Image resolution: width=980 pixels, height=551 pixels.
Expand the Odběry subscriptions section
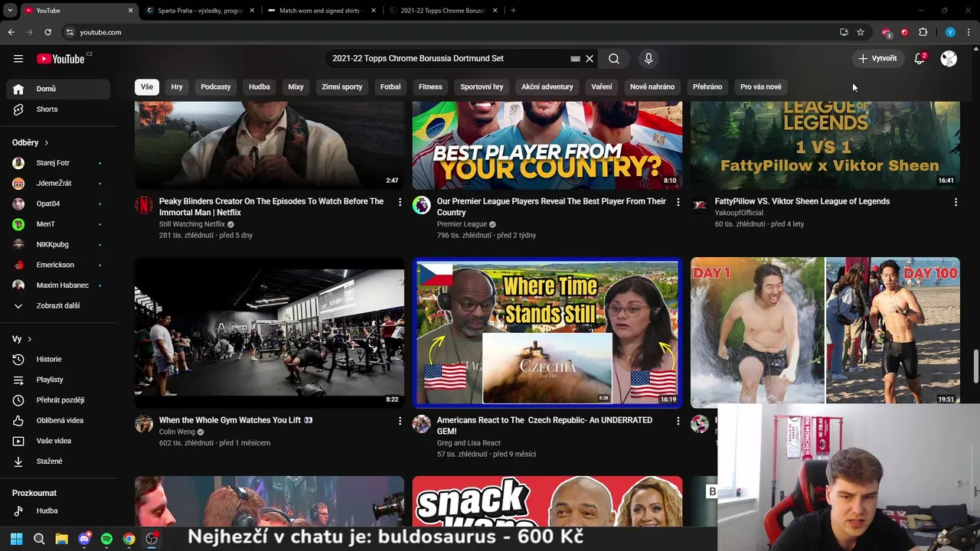pos(31,142)
